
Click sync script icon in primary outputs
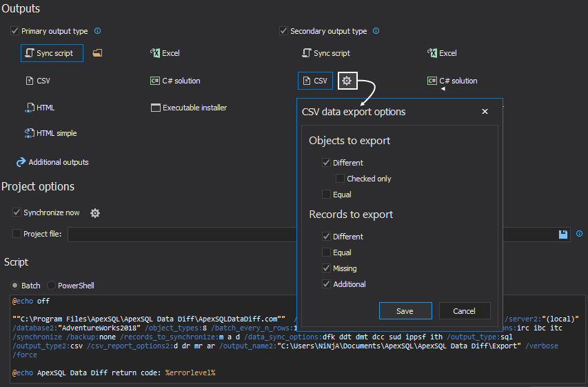pos(30,53)
